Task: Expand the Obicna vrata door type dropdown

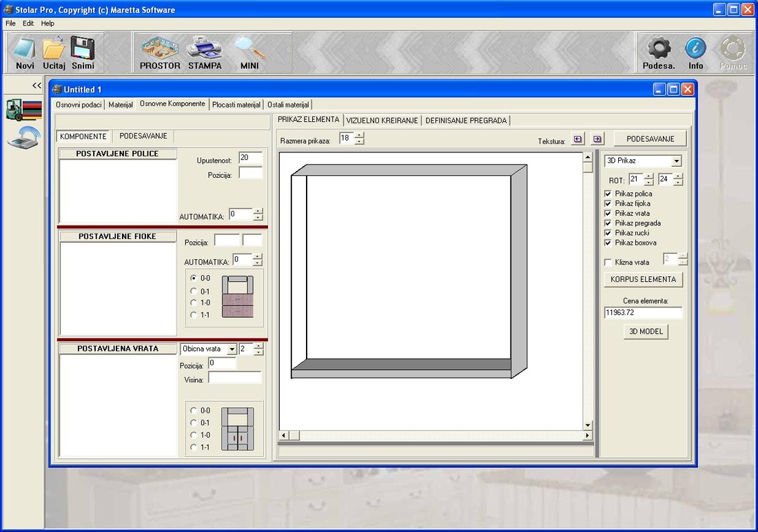Action: tap(232, 349)
